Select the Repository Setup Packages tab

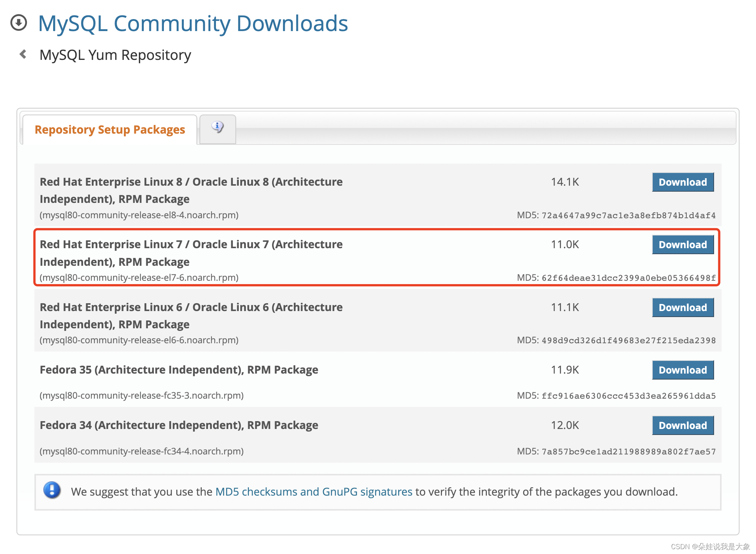[x=110, y=130]
